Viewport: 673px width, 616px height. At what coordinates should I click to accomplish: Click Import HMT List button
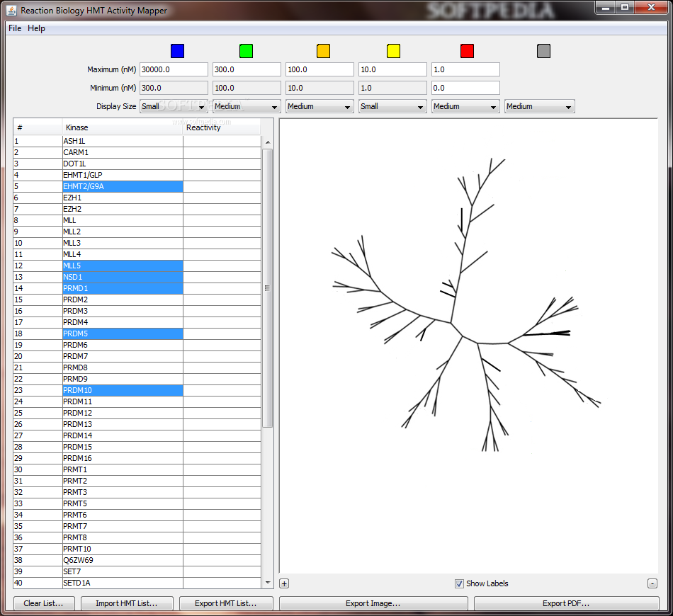coord(127,603)
